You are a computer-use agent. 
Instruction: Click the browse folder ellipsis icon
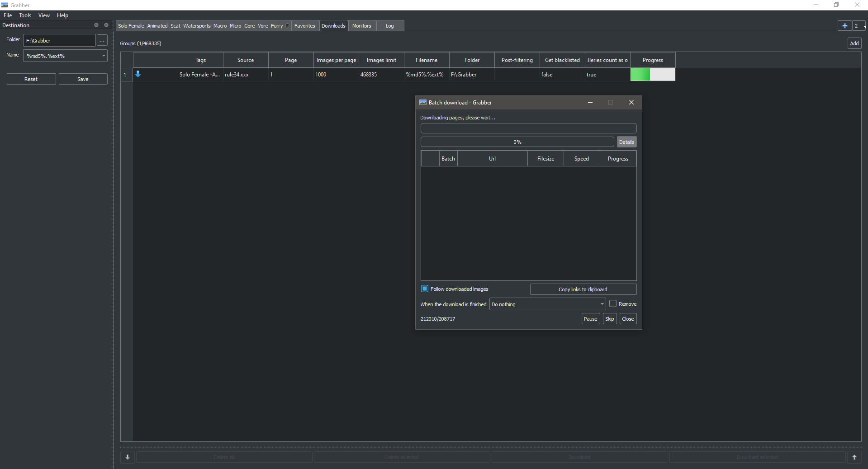[x=102, y=40]
